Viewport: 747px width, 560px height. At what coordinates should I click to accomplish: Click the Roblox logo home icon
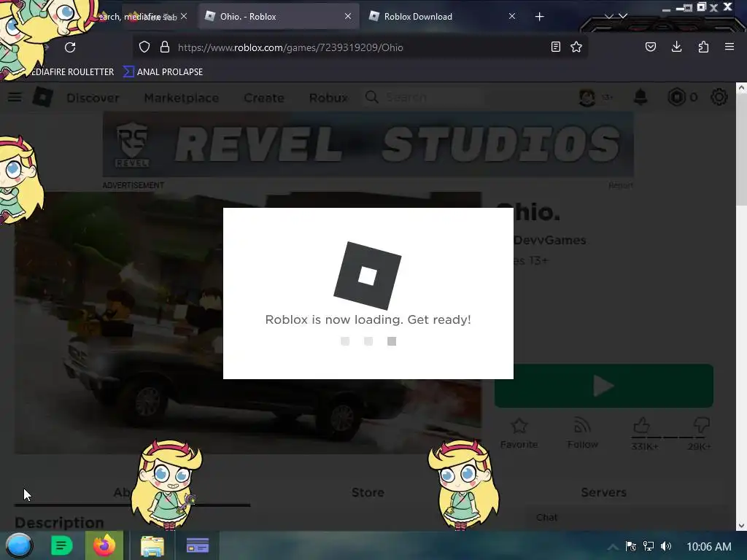click(43, 97)
